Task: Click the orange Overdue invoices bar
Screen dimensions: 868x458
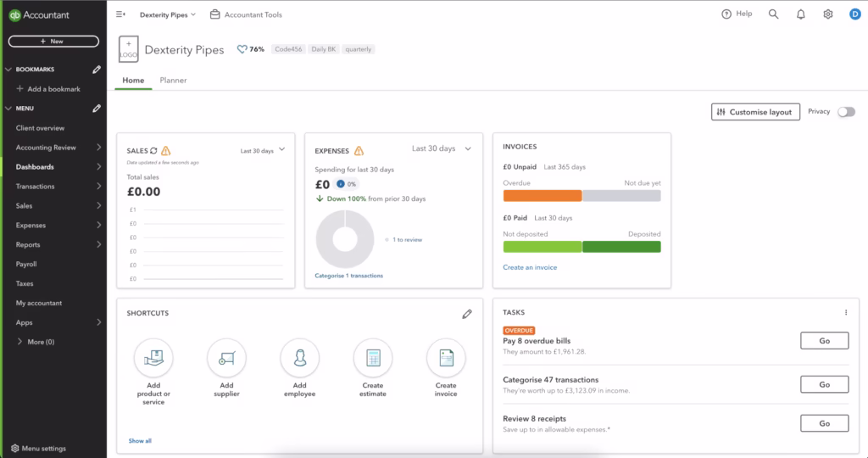Action: pos(542,195)
